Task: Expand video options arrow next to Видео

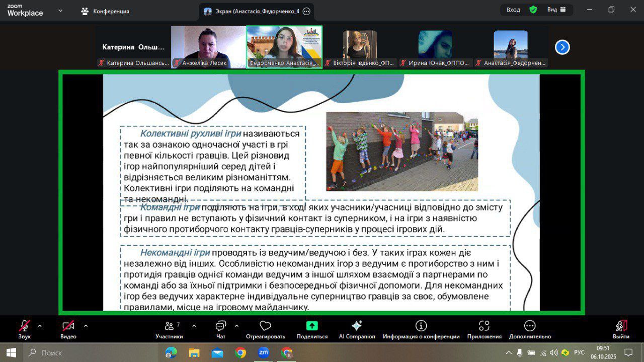Action: tap(86, 325)
